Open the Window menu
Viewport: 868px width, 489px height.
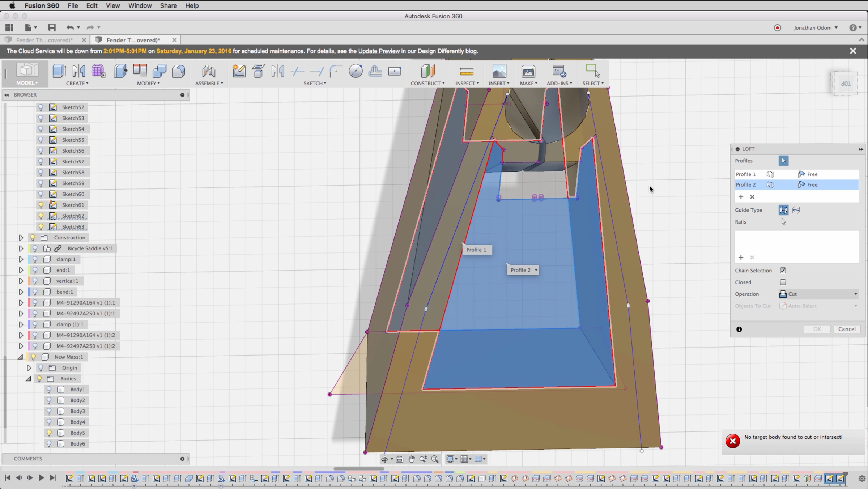coord(140,5)
